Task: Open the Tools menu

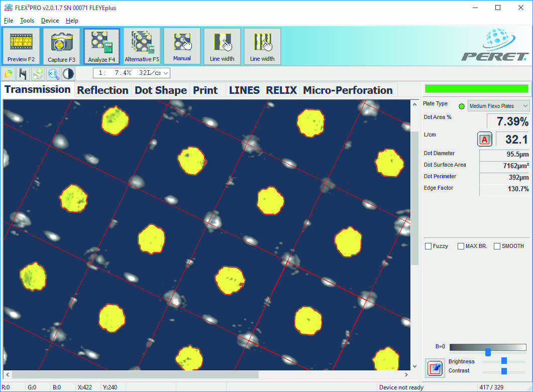Action: click(x=27, y=21)
